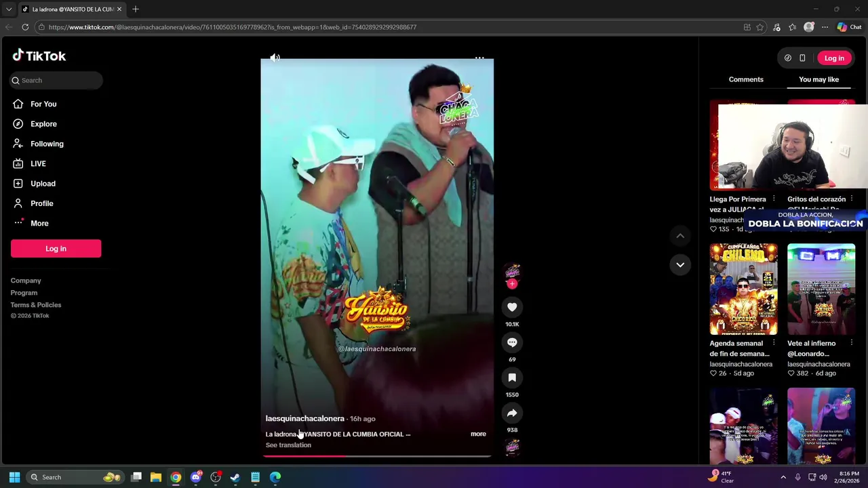This screenshot has height=488, width=868.
Task: Open options for 'Llega Por Primera vez' video
Action: point(774,199)
